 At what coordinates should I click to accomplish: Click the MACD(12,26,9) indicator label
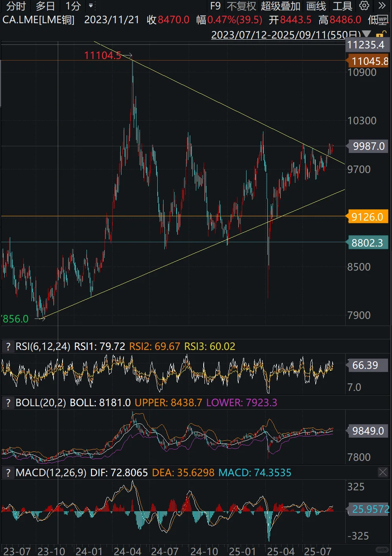pyautogui.click(x=51, y=472)
